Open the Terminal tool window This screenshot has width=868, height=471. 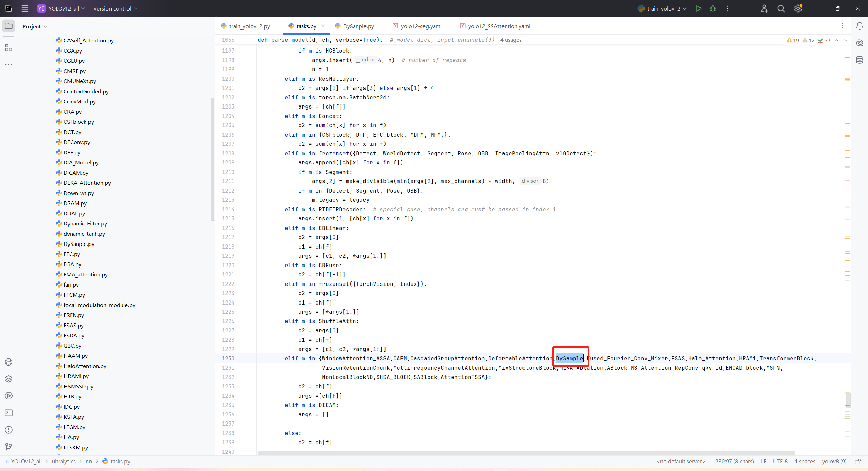[8, 413]
